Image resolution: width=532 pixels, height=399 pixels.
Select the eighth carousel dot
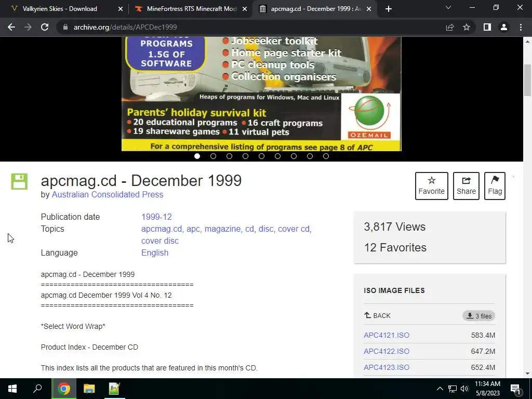[x=310, y=156]
